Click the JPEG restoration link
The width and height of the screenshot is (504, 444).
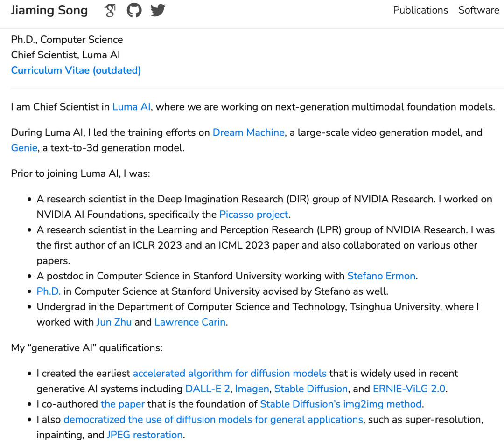click(145, 435)
